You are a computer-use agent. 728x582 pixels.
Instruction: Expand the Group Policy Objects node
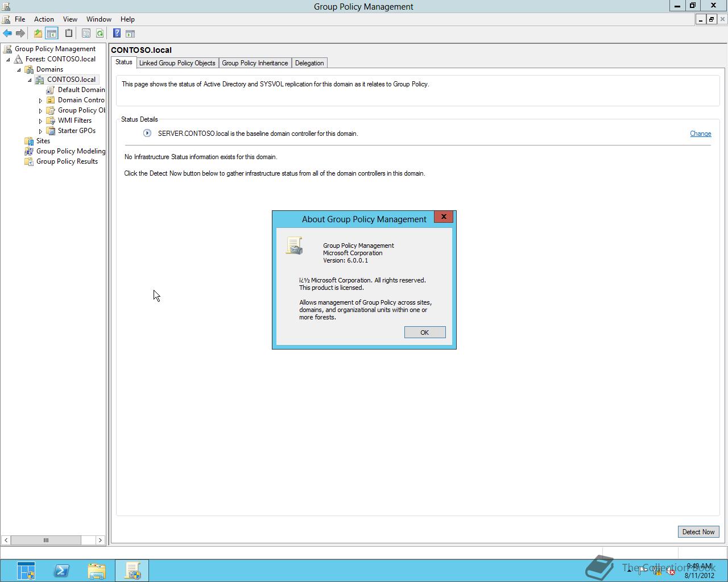40,111
